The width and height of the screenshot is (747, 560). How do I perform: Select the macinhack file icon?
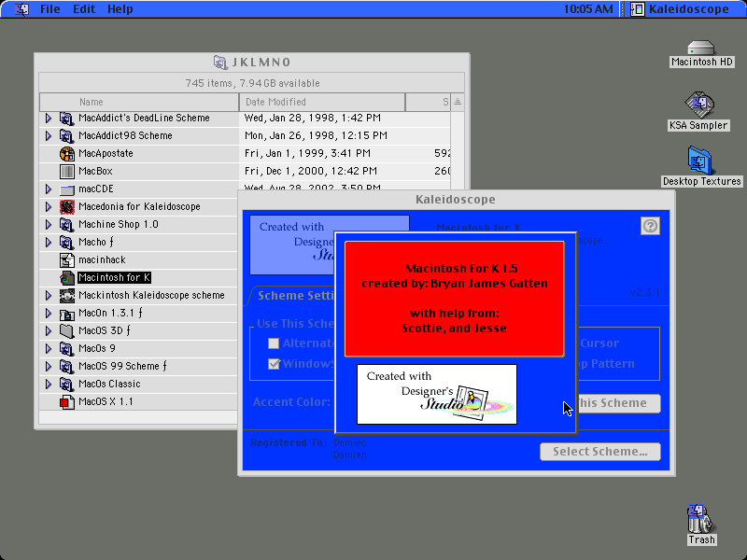66,260
